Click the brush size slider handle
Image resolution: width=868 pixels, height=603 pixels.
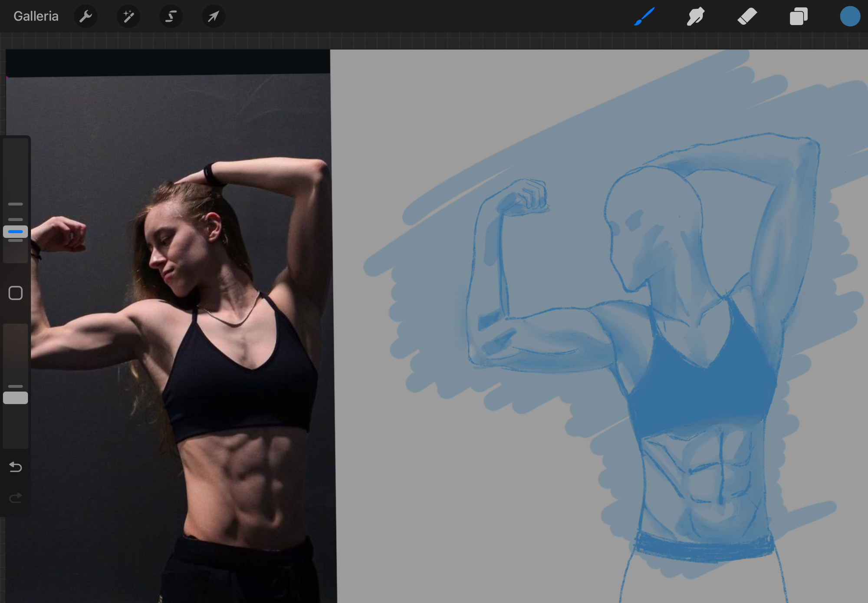16,232
